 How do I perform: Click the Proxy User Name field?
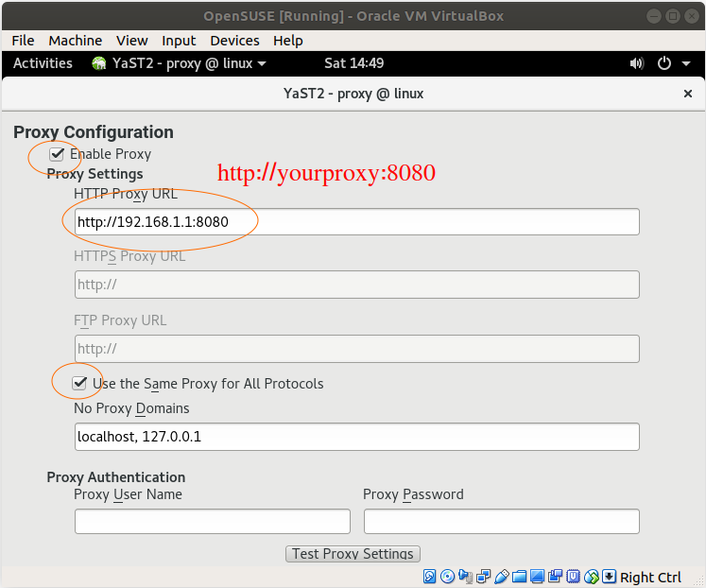pos(213,522)
